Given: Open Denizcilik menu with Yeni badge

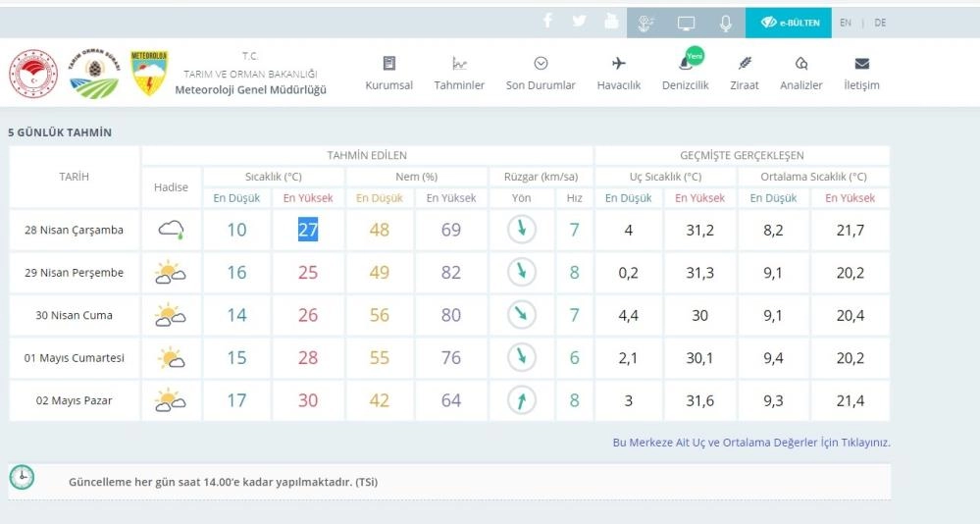Looking at the screenshot, I should click(x=685, y=73).
